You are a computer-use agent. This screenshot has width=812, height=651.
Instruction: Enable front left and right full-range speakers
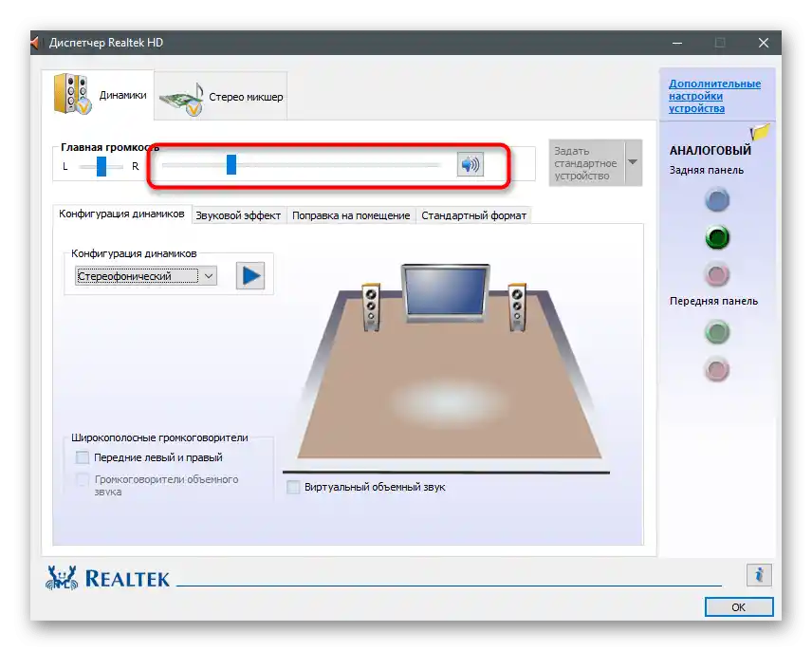83,457
